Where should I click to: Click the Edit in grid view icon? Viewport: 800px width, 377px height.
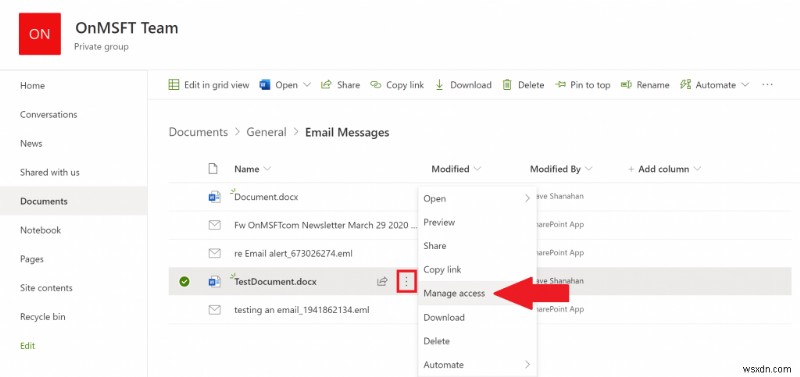click(x=174, y=85)
